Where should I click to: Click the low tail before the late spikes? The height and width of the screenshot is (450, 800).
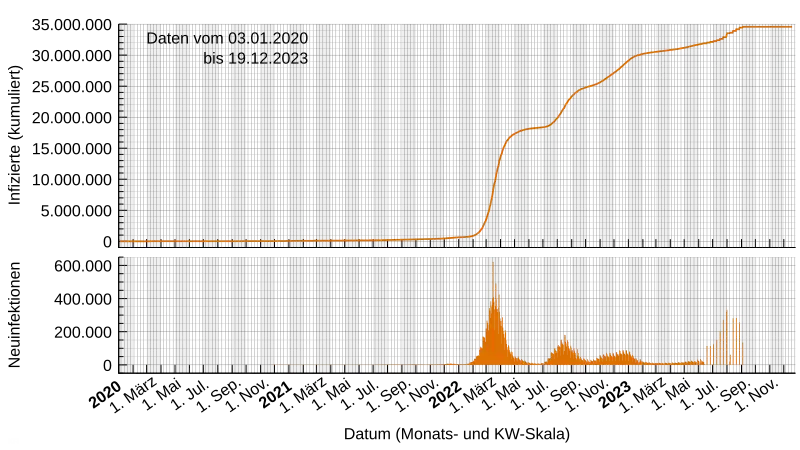coord(670,362)
